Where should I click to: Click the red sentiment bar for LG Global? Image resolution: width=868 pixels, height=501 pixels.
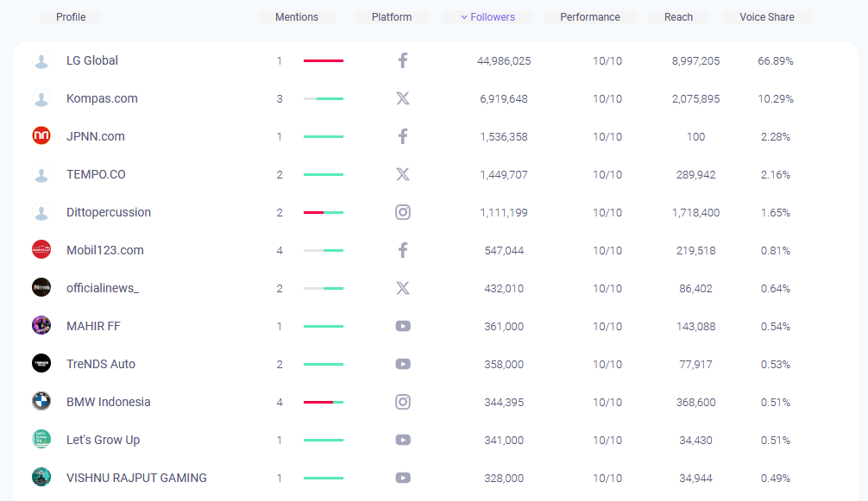click(x=324, y=60)
